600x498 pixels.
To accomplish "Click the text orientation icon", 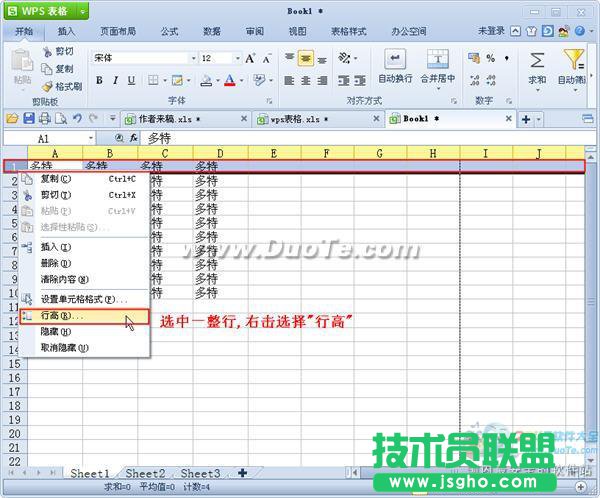I will click(x=344, y=58).
